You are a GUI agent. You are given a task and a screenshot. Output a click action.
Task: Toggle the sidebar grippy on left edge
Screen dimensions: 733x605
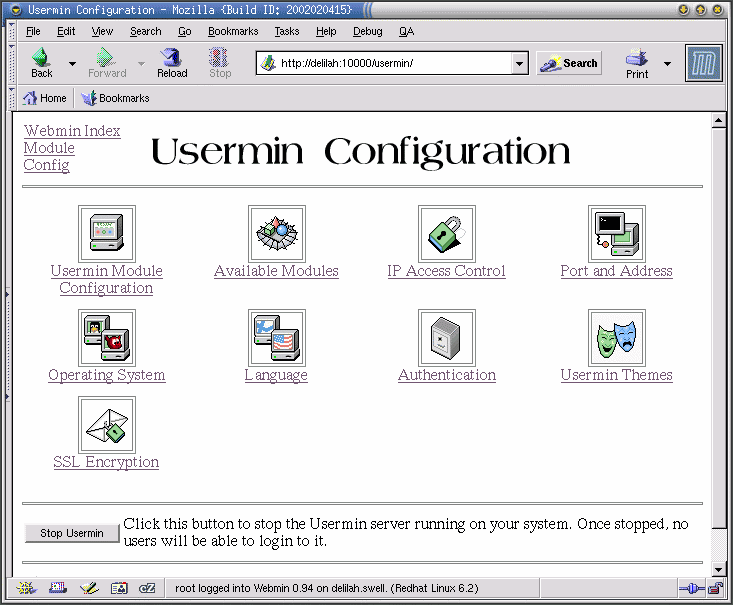point(7,345)
